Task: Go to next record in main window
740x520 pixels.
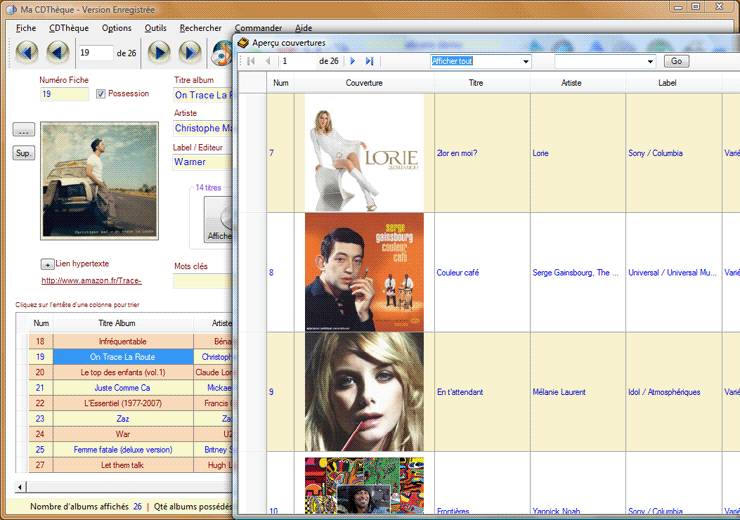Action: [x=159, y=52]
